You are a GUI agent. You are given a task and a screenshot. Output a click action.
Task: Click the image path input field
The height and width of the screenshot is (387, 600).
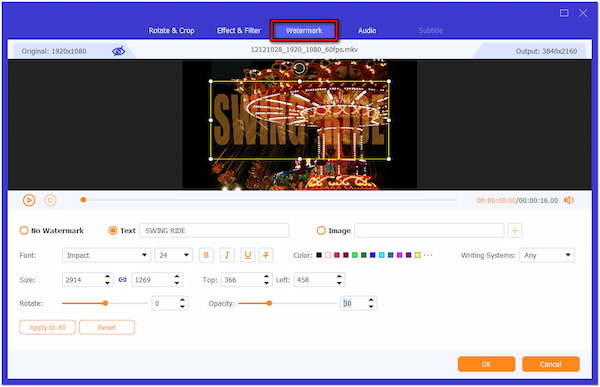point(429,230)
